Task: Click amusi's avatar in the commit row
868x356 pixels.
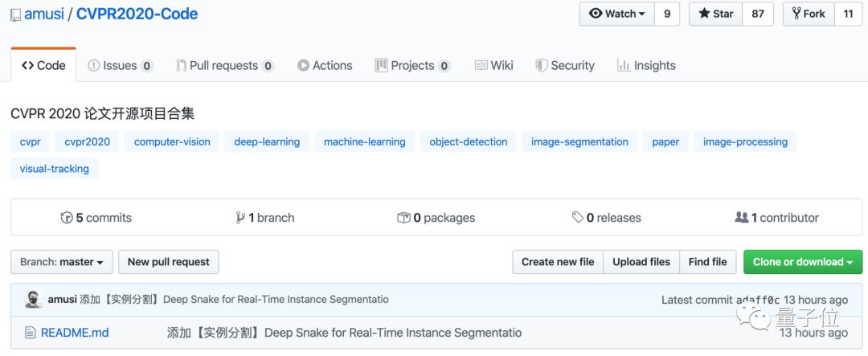Action: [34, 300]
